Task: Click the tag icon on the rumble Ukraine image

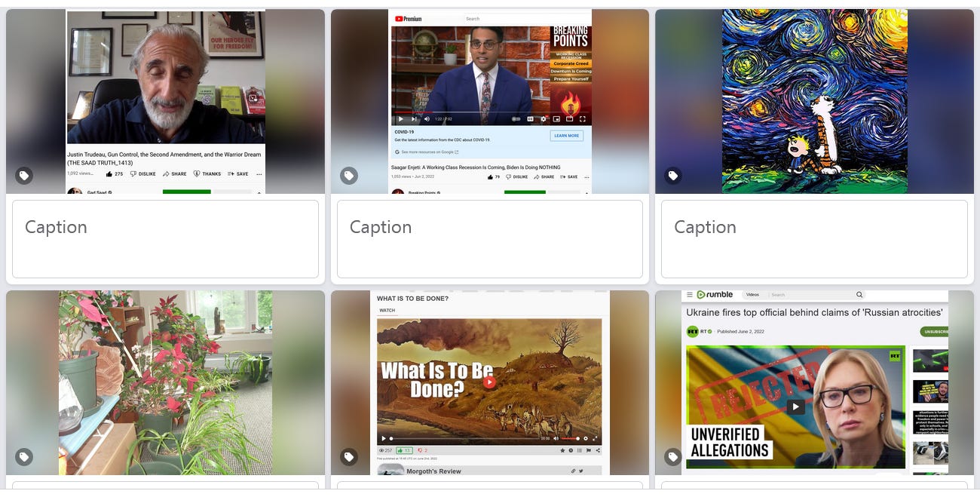Action: pos(673,457)
